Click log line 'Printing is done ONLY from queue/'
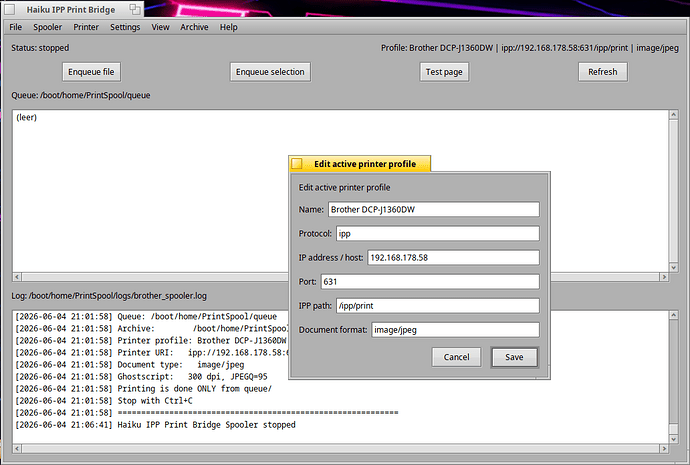The image size is (690, 465). (143, 389)
